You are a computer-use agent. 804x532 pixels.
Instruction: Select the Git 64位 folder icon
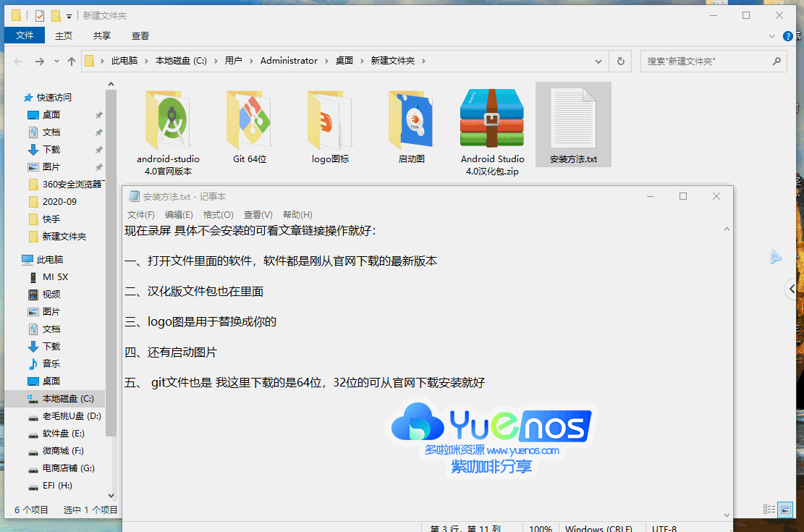[x=249, y=119]
